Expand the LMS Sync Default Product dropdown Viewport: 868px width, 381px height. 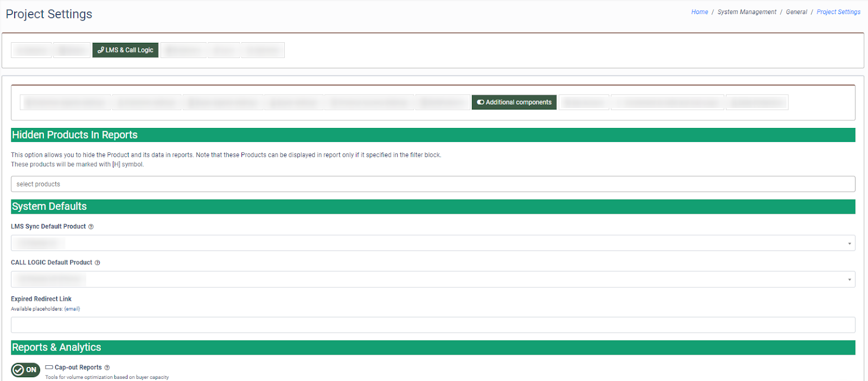click(x=432, y=243)
